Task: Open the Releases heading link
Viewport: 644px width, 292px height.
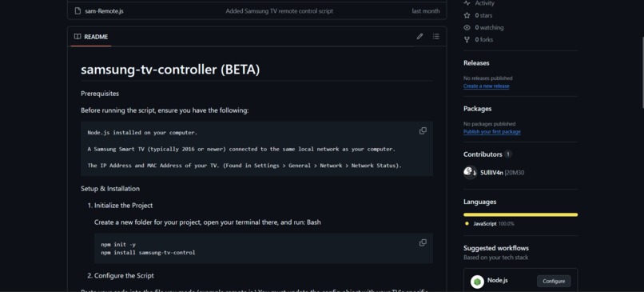Action: [476, 63]
